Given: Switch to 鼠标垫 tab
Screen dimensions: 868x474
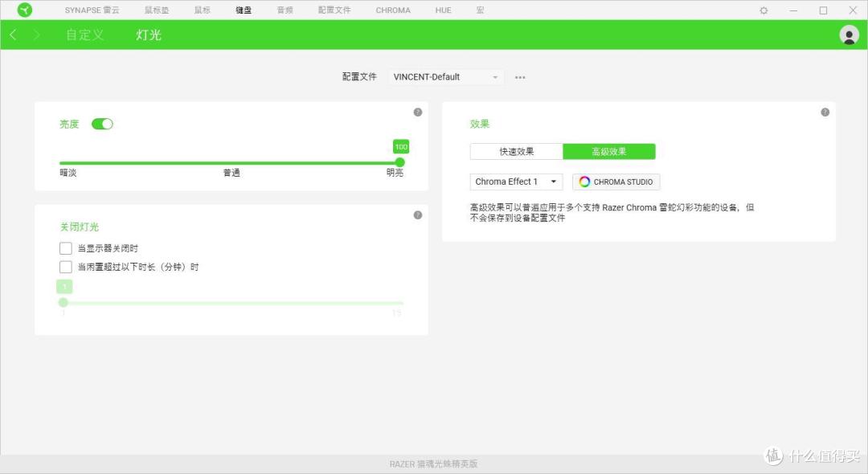Looking at the screenshot, I should (157, 10).
